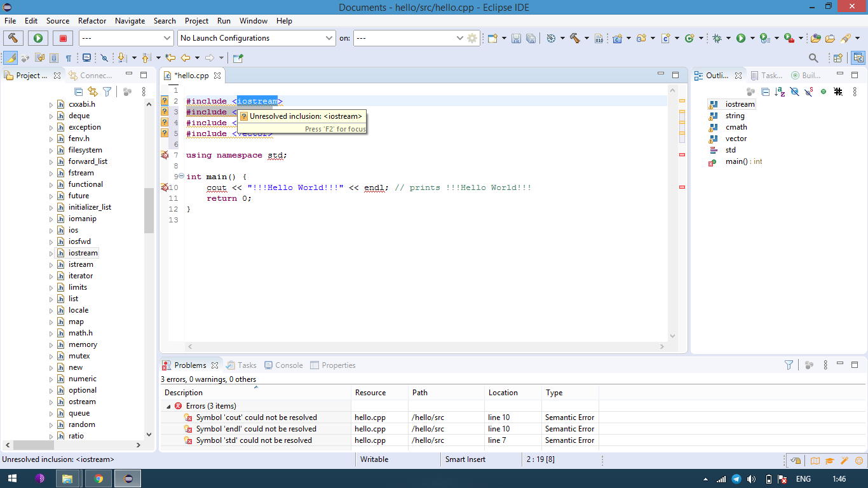Click the Open Perspective icon

click(837, 58)
